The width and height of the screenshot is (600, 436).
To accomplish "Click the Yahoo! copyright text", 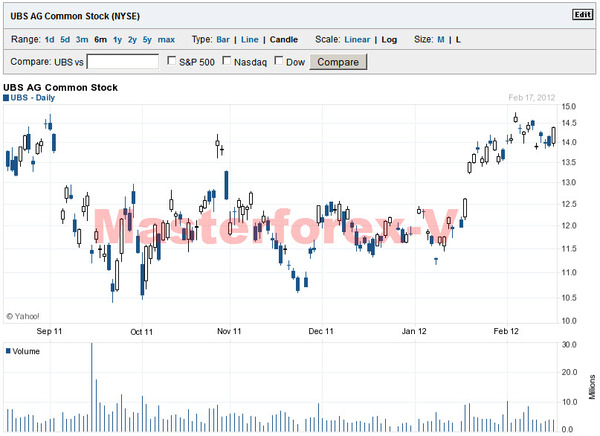I will (x=23, y=316).
